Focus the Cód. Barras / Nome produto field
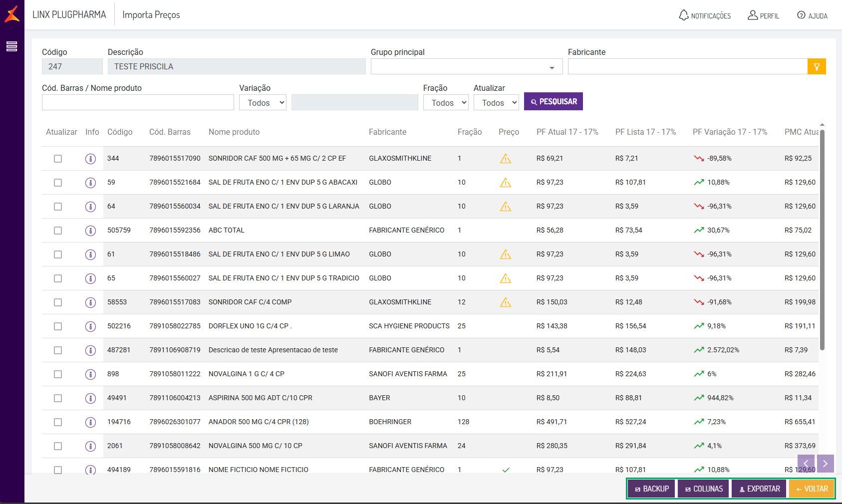 [x=138, y=102]
